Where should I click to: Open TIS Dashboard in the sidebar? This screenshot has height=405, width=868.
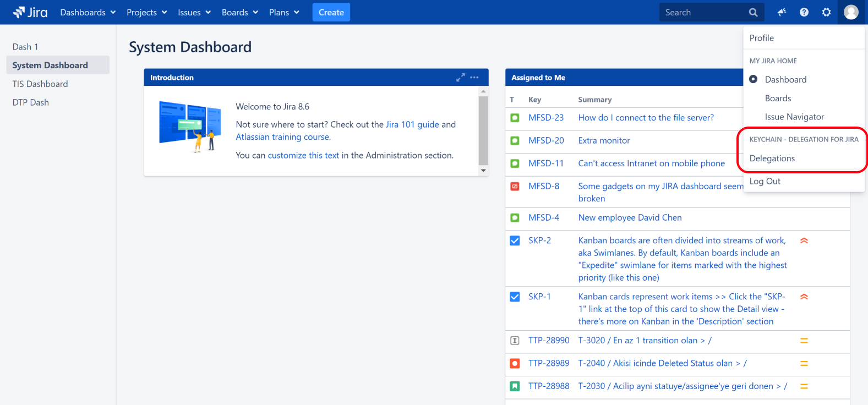click(40, 84)
